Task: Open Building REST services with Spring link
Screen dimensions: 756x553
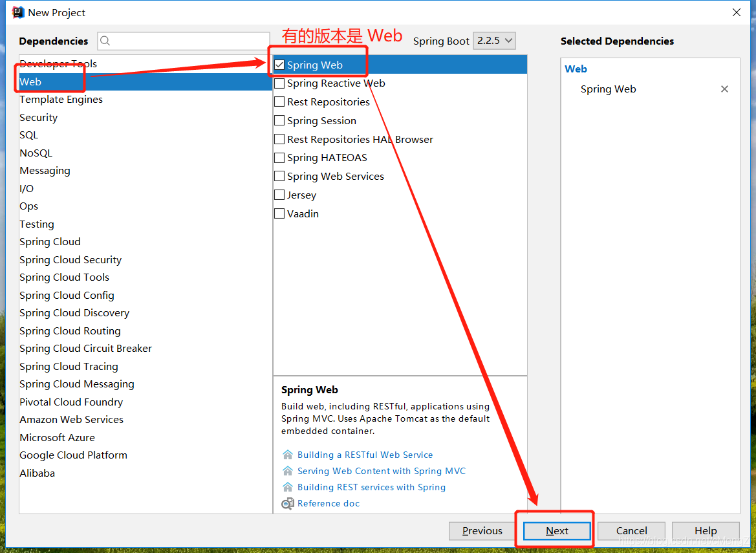Action: (371, 487)
